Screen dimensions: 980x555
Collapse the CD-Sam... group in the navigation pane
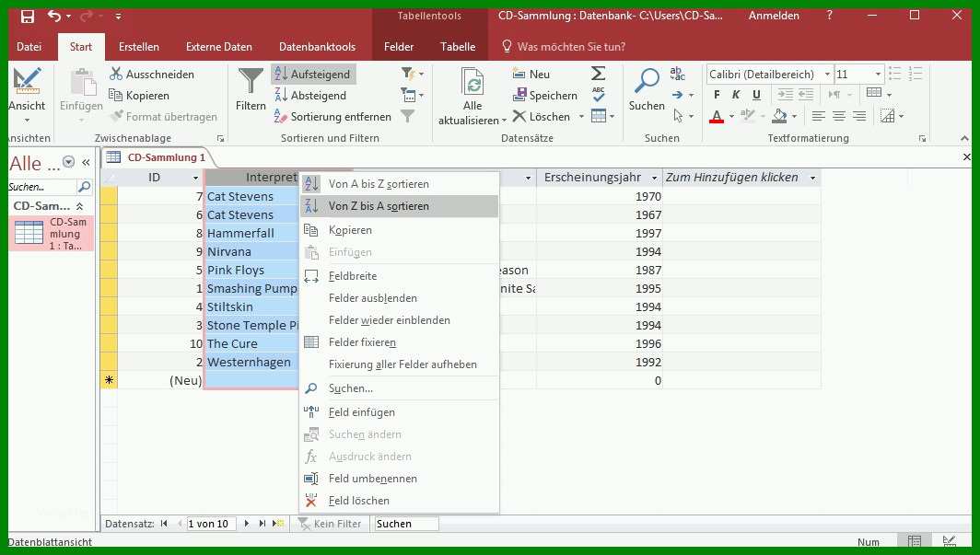click(79, 206)
